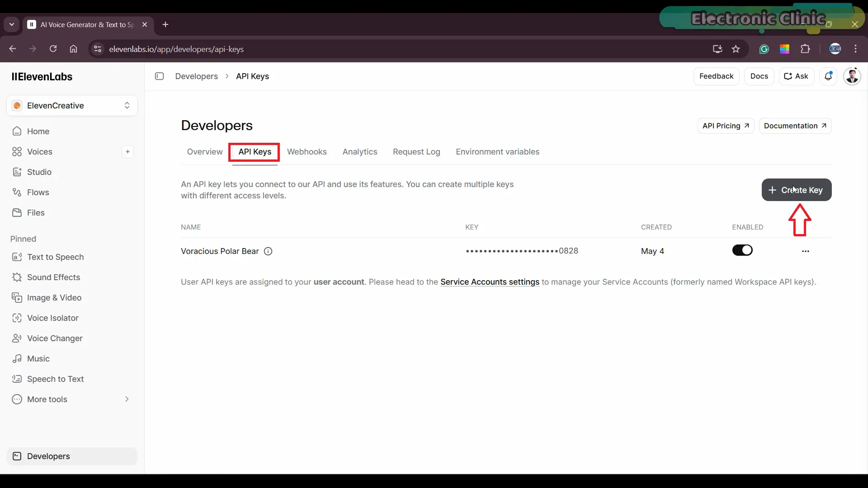Viewport: 868px width, 488px height.
Task: Open the Request Log tab
Action: coord(416,152)
